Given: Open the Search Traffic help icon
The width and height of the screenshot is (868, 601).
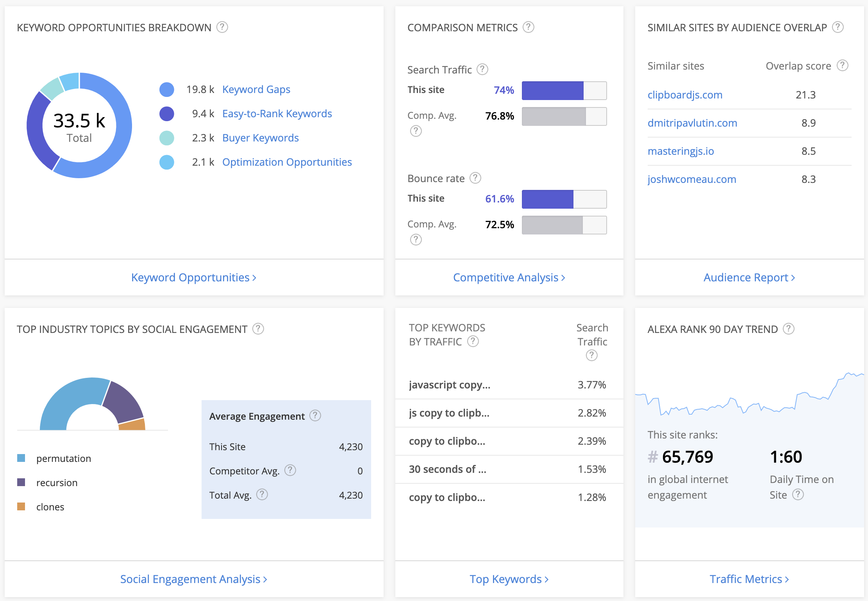Looking at the screenshot, I should click(x=483, y=69).
